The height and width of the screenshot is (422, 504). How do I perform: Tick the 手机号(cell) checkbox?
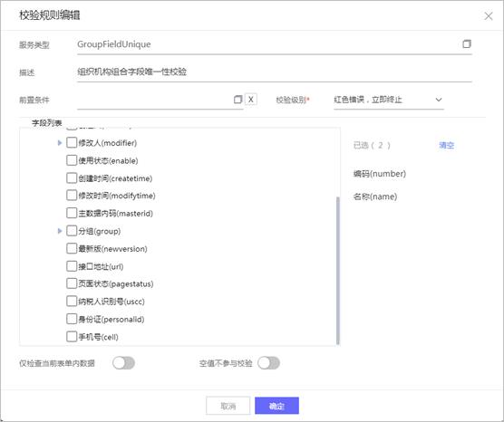pos(72,337)
